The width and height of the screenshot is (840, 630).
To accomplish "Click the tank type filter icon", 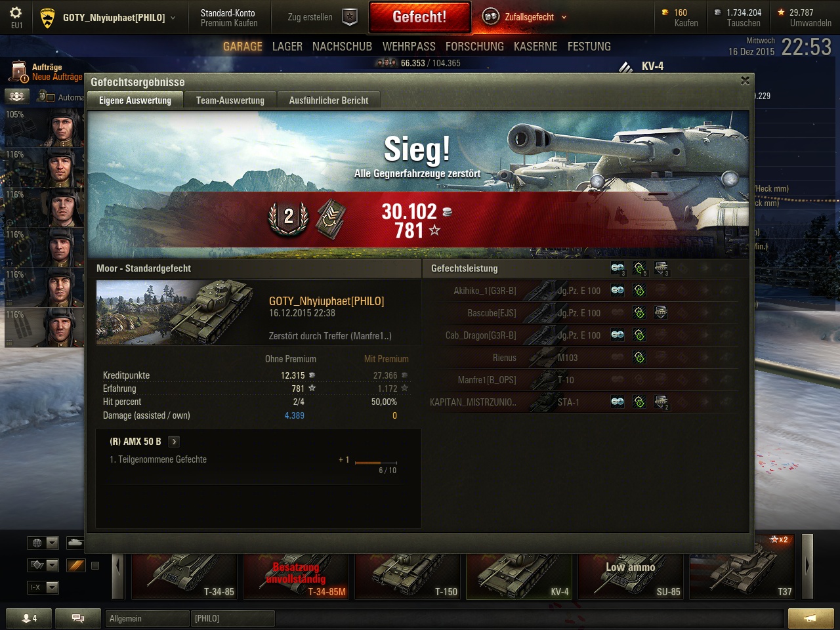I will (x=75, y=543).
